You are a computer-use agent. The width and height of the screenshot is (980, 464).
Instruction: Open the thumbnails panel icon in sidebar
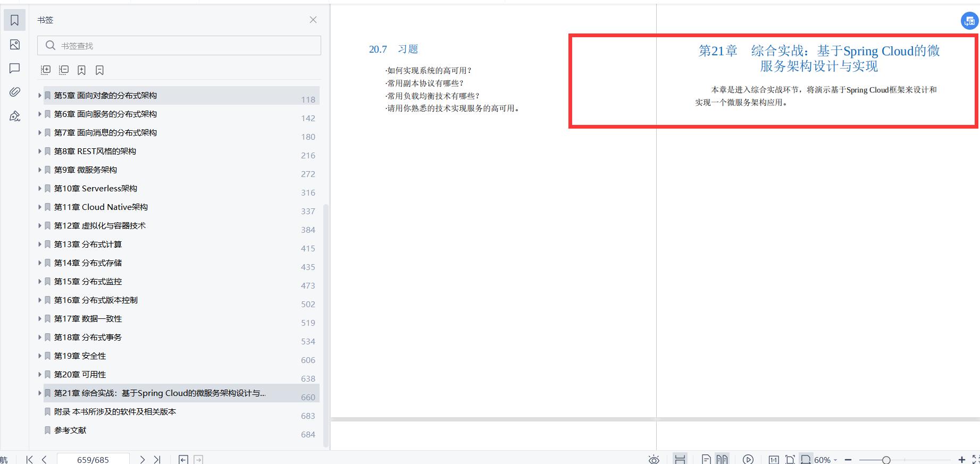[14, 45]
